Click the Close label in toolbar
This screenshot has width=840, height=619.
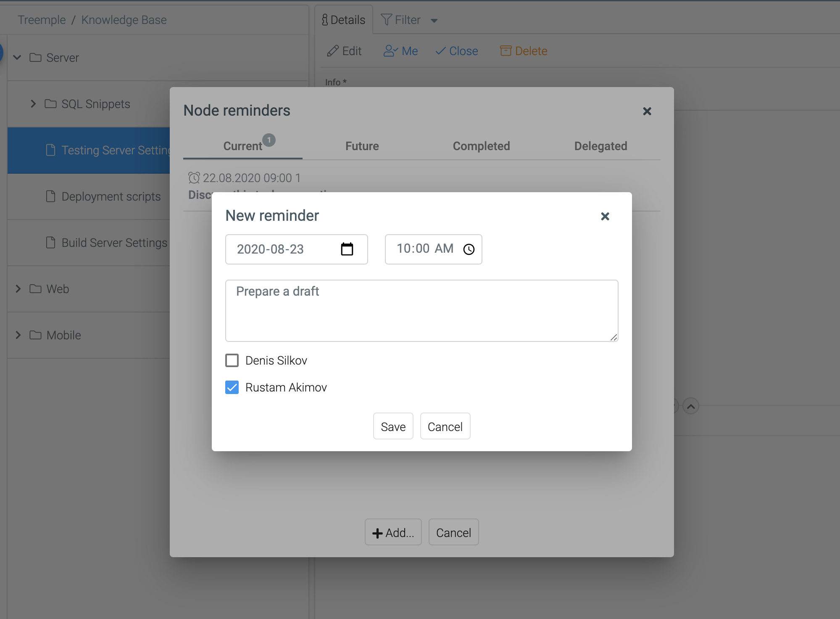click(463, 51)
